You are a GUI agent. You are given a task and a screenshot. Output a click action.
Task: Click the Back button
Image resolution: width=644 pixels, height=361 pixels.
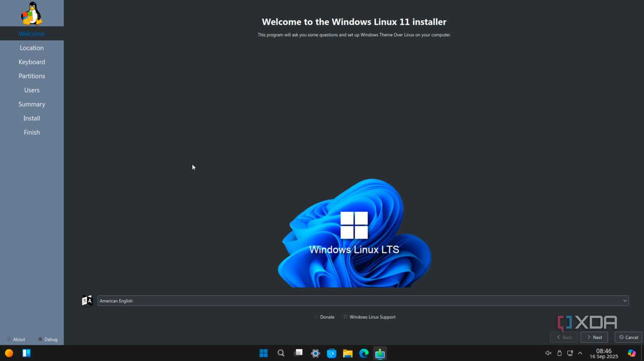[x=564, y=337]
